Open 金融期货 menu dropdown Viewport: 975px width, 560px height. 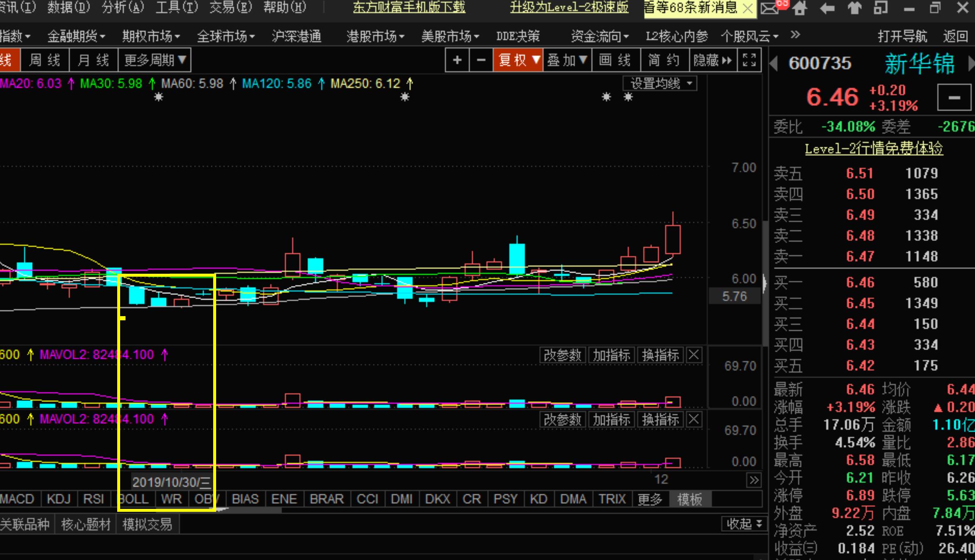[x=76, y=37]
